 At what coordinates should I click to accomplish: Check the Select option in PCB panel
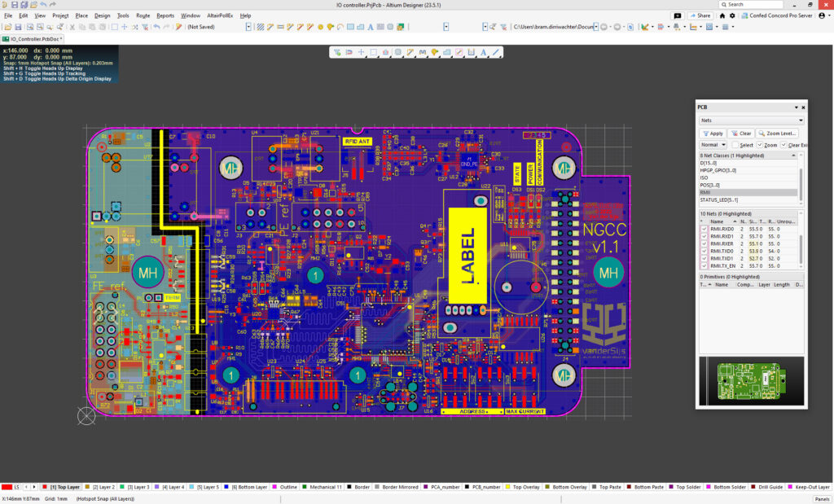[735, 144]
